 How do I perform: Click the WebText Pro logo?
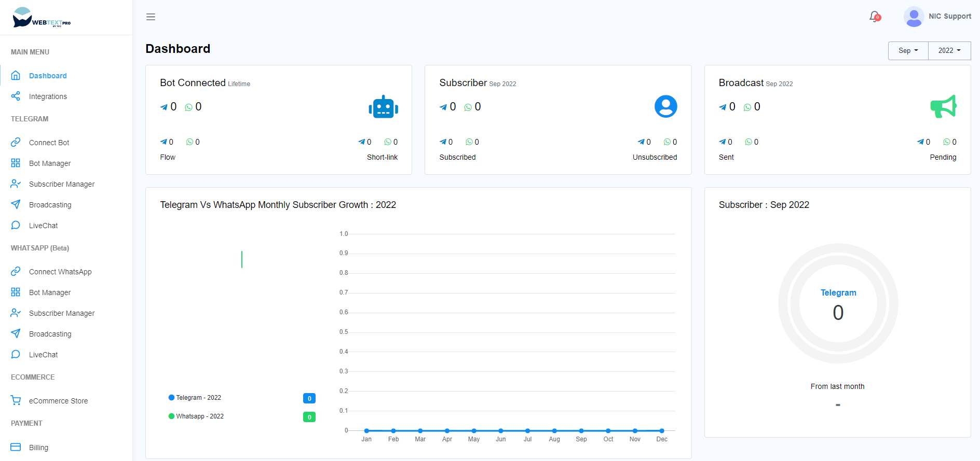(42, 18)
